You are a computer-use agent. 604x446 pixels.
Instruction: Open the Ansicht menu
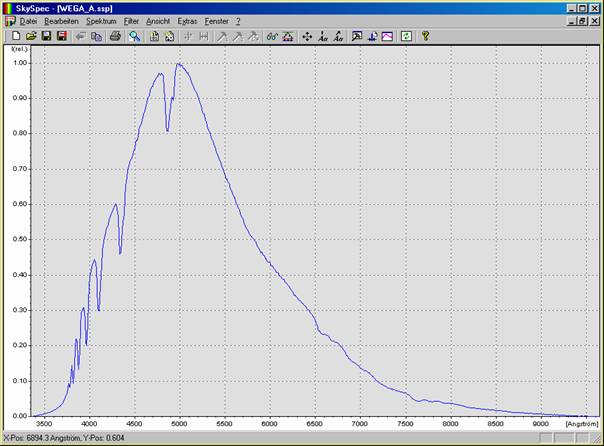tap(159, 21)
